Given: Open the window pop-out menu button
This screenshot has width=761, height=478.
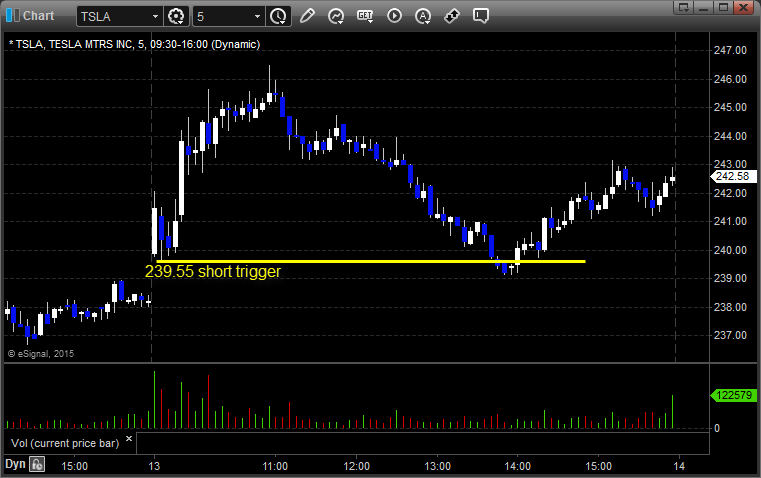Looking at the screenshot, I should 684,7.
